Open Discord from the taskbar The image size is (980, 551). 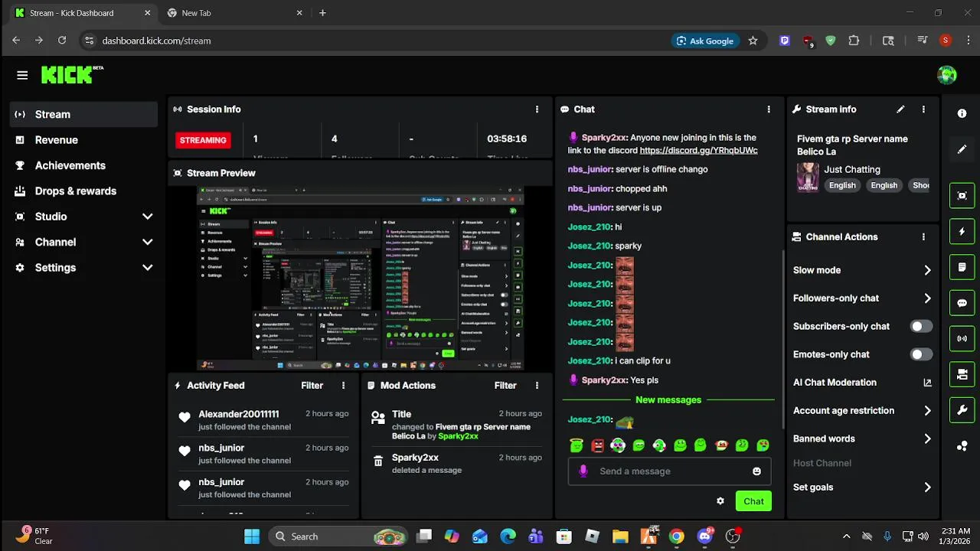pyautogui.click(x=705, y=536)
